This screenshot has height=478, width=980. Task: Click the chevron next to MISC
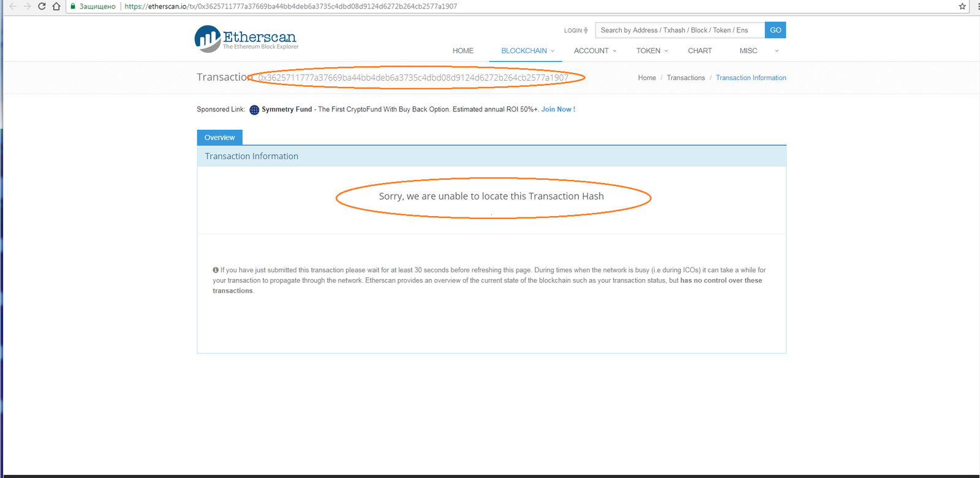pos(777,51)
